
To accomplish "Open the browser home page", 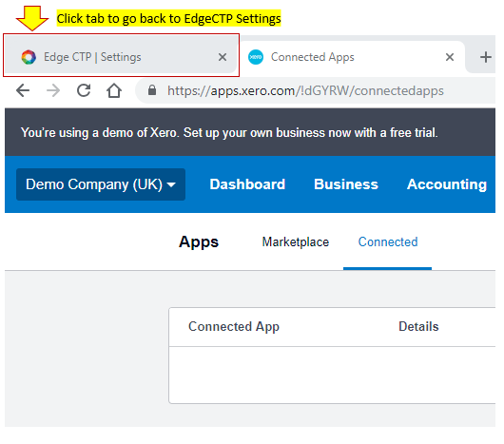I will coord(114,90).
